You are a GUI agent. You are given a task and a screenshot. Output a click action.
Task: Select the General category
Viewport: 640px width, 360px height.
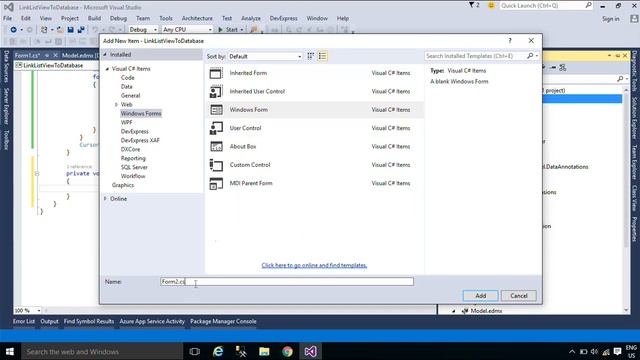tap(130, 96)
